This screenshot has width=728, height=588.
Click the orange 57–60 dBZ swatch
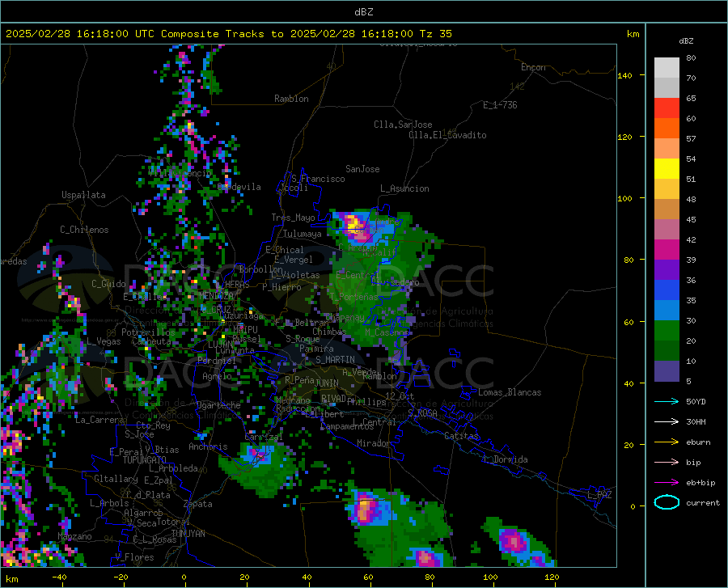pyautogui.click(x=667, y=129)
